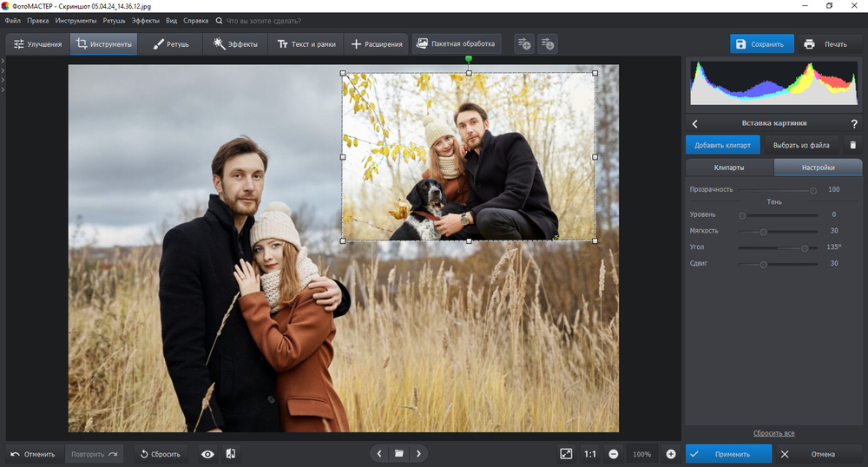Go to next image with right arrow
Screen dimensions: 868x467
(418, 453)
